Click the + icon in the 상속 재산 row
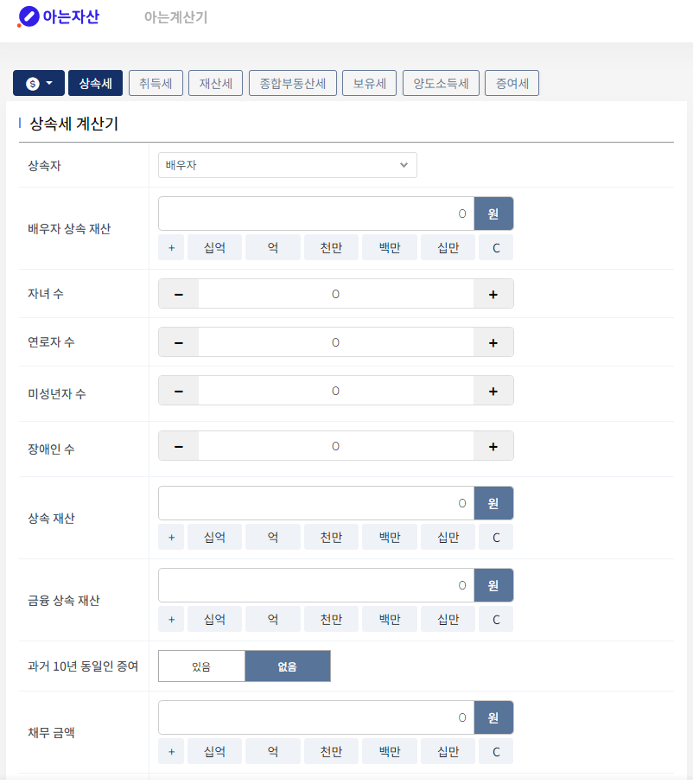This screenshot has width=693, height=784. coord(170,537)
